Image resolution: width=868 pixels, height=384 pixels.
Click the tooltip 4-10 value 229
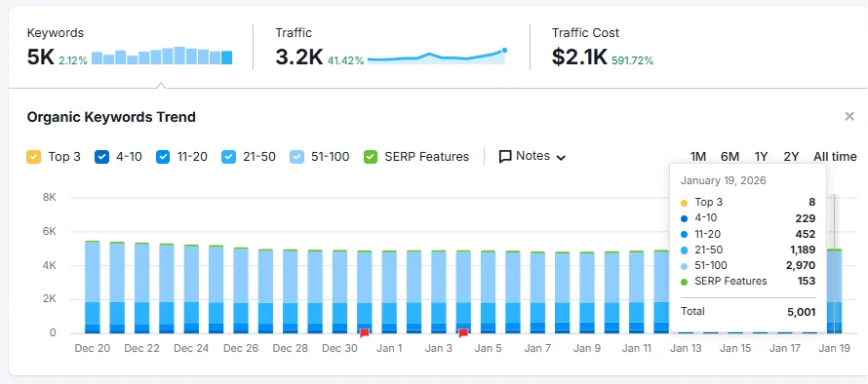pyautogui.click(x=806, y=218)
